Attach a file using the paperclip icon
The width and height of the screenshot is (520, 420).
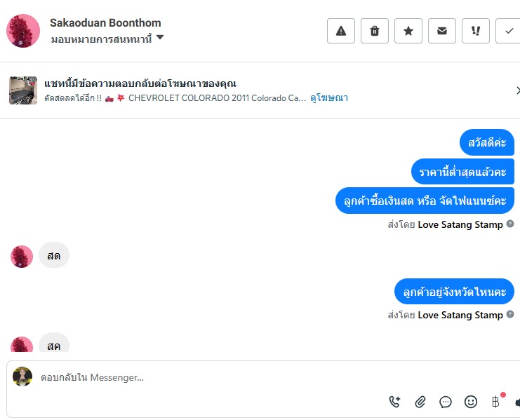420,402
